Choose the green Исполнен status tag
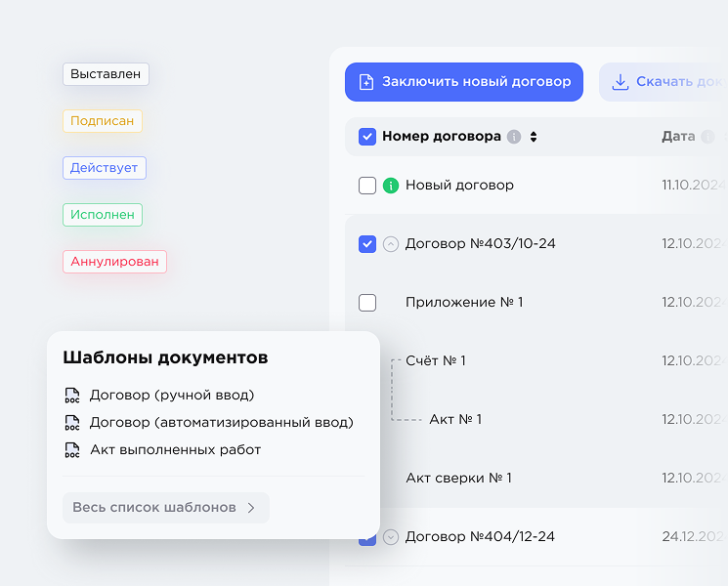Viewport: 728px width, 586px height. 103,215
